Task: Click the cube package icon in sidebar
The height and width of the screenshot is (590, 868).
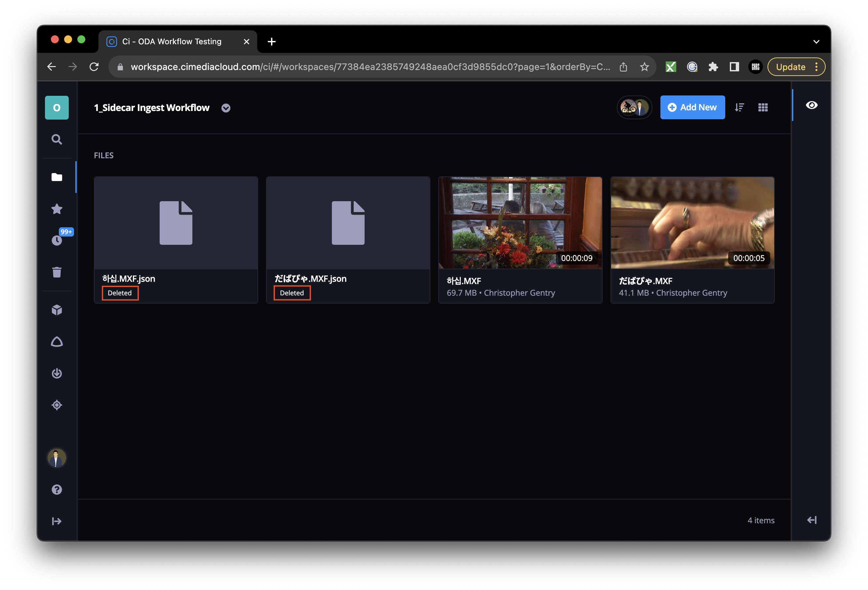Action: tap(57, 310)
